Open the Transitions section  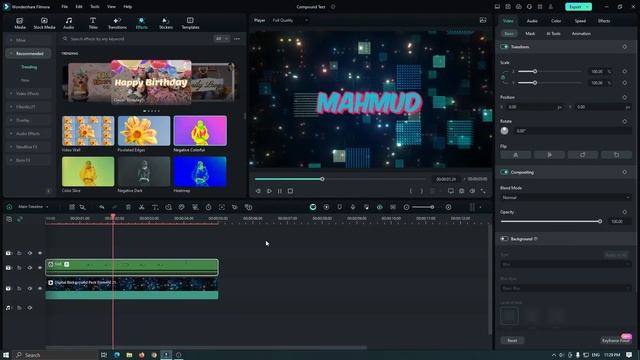117,23
